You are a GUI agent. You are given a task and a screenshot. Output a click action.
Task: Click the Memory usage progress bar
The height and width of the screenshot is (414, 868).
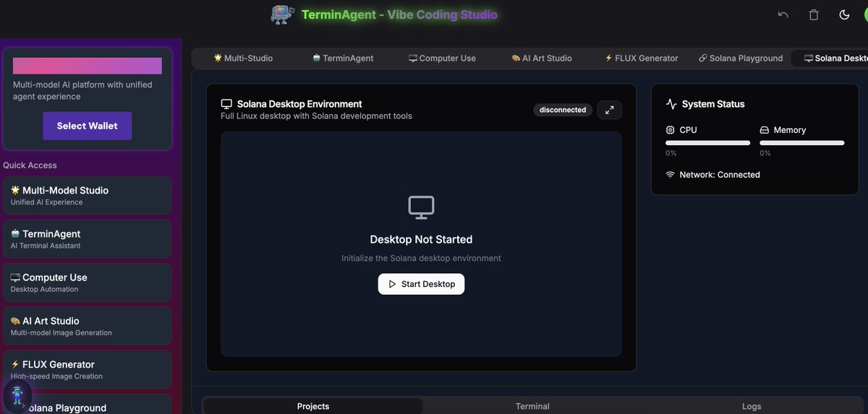point(801,143)
